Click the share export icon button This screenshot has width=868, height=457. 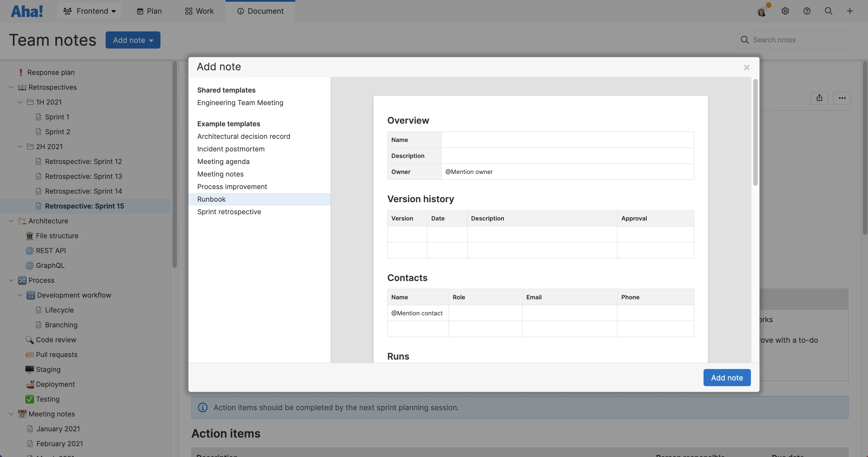[x=819, y=98]
